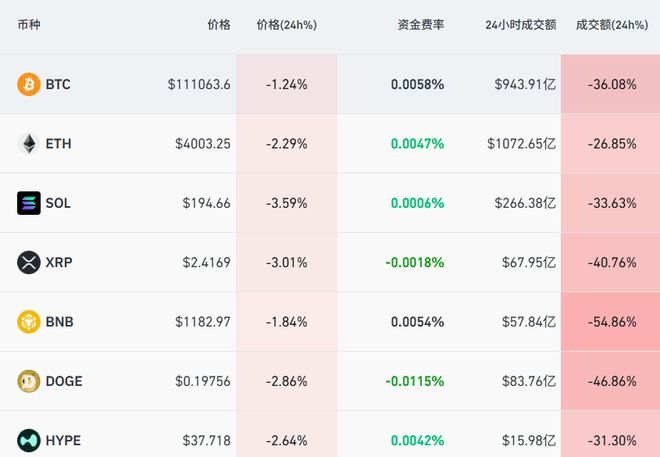Click HYPE volume $15.98亿
This screenshot has width=660, height=457.
tap(529, 441)
